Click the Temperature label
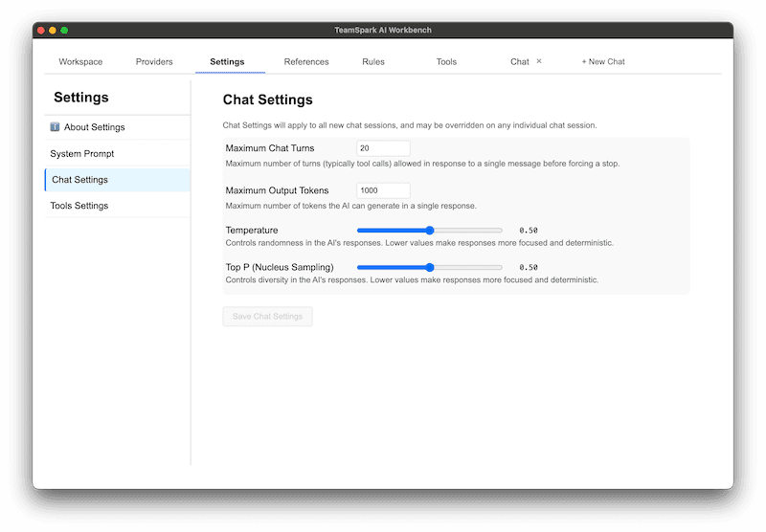The image size is (766, 532). click(x=252, y=231)
